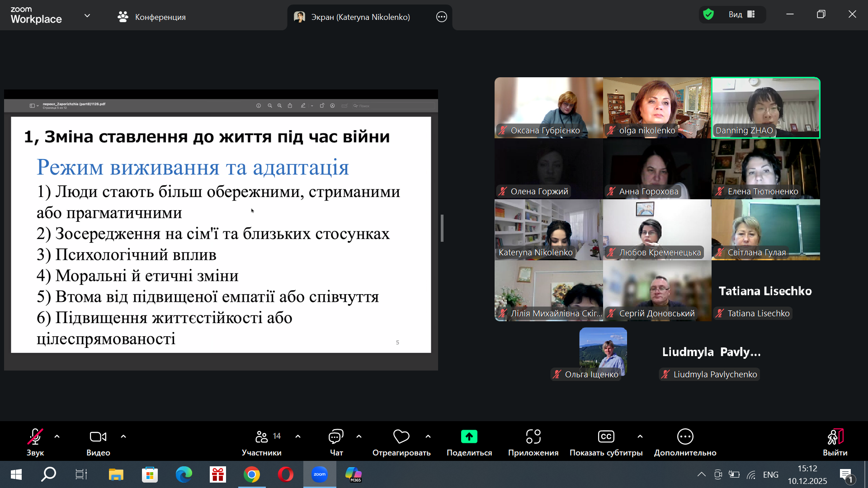Viewport: 868px width, 488px height.
Task: Open the More options ellipsis in toolbar
Action: [x=685, y=436]
